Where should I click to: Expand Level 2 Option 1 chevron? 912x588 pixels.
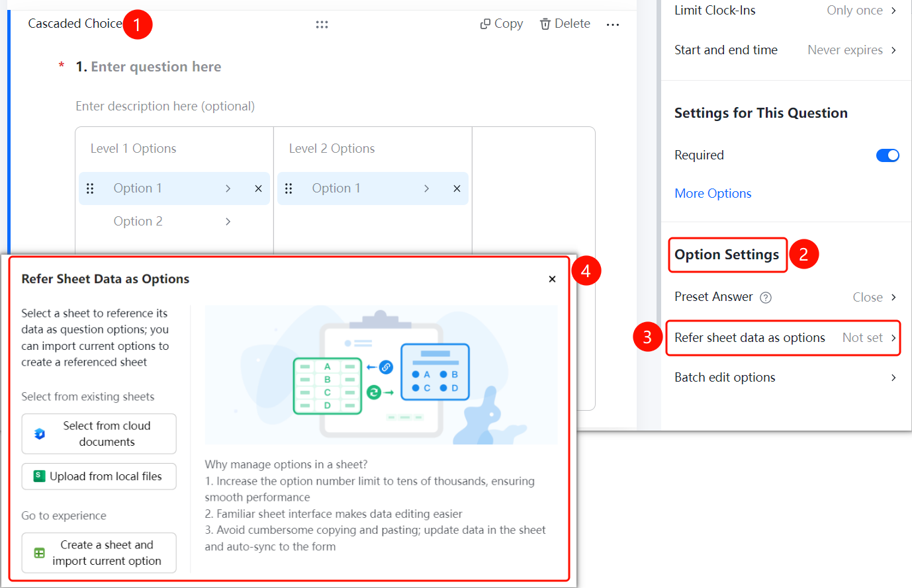426,189
